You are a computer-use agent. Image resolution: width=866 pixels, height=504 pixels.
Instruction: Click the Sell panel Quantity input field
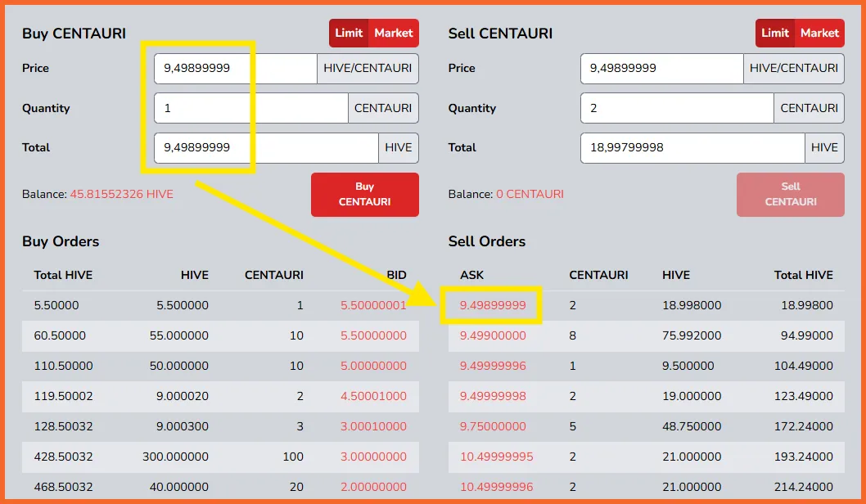tap(677, 108)
